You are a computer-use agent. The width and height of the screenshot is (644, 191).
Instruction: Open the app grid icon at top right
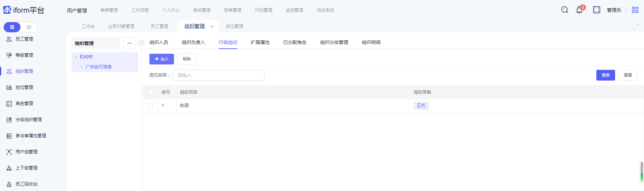[635, 10]
